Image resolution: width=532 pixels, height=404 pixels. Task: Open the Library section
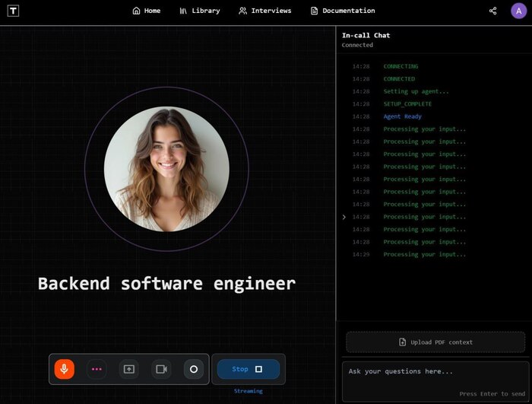click(x=200, y=11)
